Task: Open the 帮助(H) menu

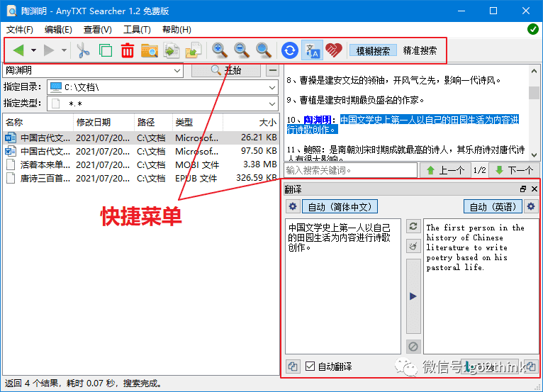Action: [x=177, y=30]
